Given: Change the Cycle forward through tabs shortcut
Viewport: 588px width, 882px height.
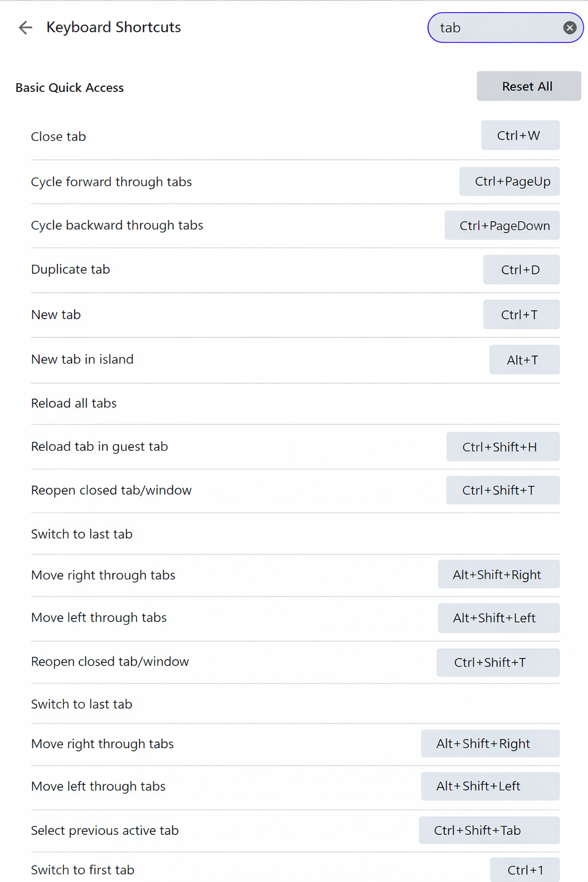Looking at the screenshot, I should point(509,181).
